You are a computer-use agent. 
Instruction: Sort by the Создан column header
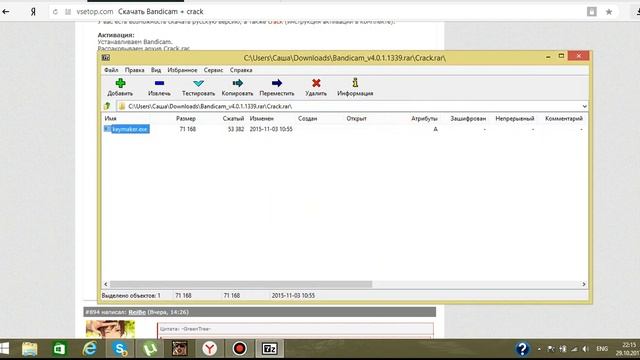click(x=307, y=118)
